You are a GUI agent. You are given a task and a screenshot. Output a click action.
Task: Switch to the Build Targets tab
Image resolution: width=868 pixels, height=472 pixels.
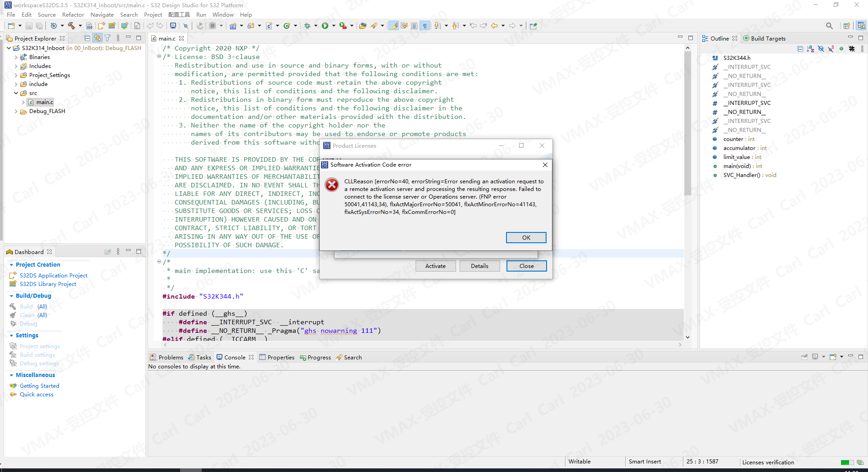(769, 38)
